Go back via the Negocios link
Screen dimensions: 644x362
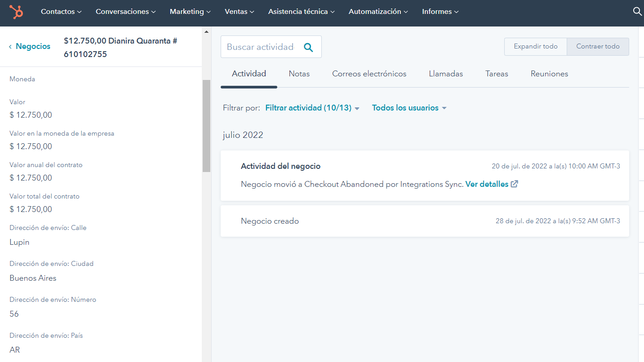[33, 46]
